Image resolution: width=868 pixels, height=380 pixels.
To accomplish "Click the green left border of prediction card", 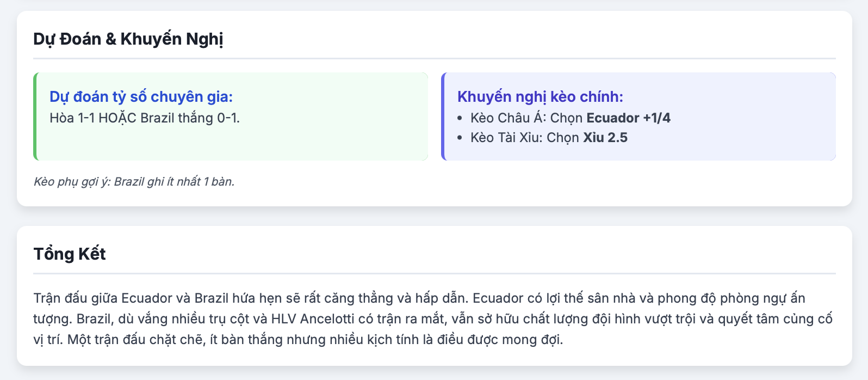I will click(35, 117).
